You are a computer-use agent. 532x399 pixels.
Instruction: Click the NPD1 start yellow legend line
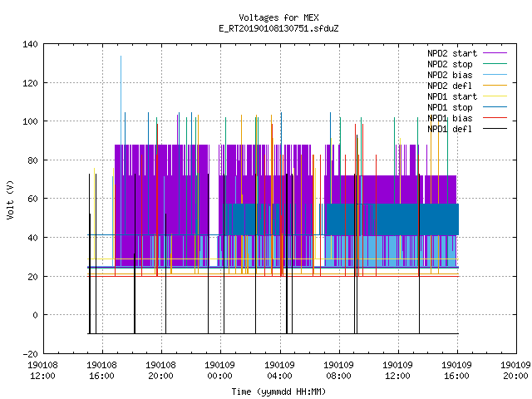click(x=495, y=96)
